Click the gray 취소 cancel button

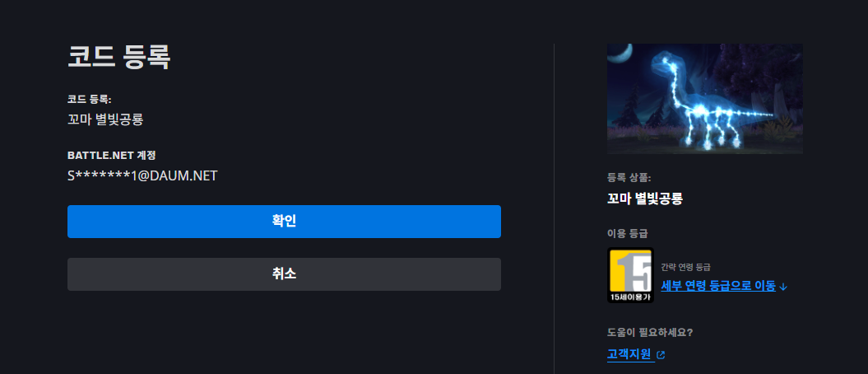click(x=284, y=274)
